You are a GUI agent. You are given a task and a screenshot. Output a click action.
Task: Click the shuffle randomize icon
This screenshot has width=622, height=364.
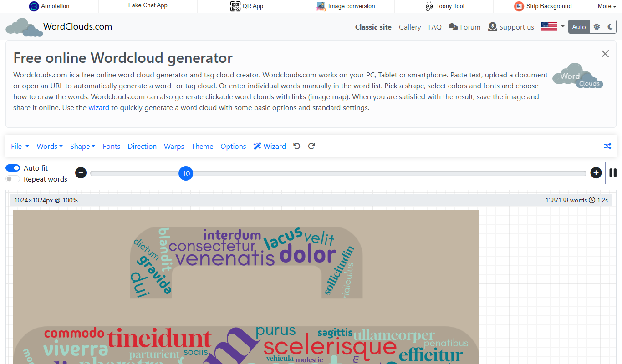pos(607,146)
